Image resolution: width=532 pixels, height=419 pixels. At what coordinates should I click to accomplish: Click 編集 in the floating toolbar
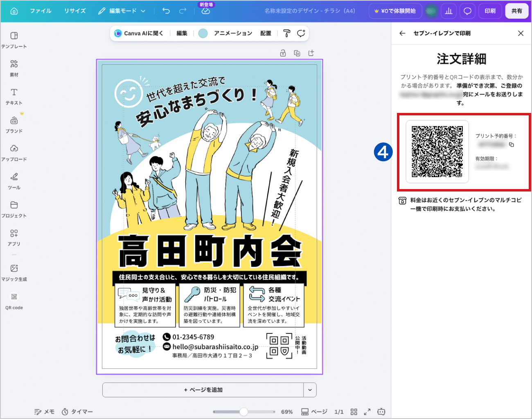click(x=182, y=33)
